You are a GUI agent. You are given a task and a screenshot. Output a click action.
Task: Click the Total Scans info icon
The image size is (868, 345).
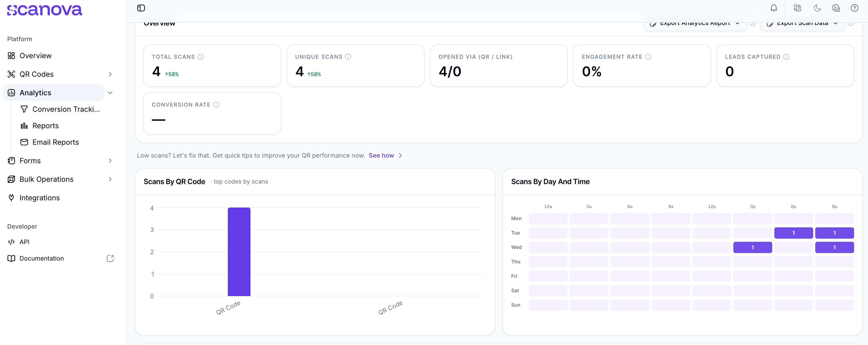(x=201, y=57)
